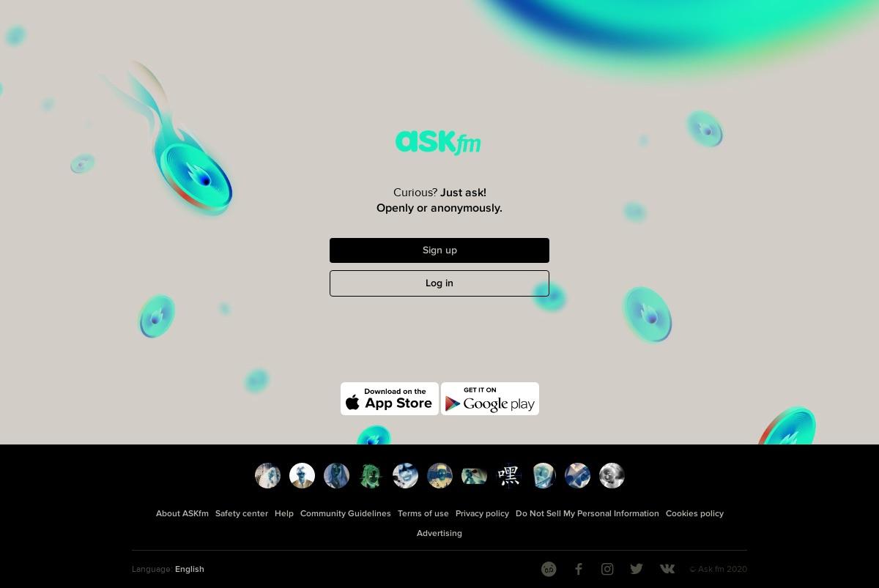Open Community Guidelines link
This screenshot has height=588, width=879.
click(x=345, y=513)
